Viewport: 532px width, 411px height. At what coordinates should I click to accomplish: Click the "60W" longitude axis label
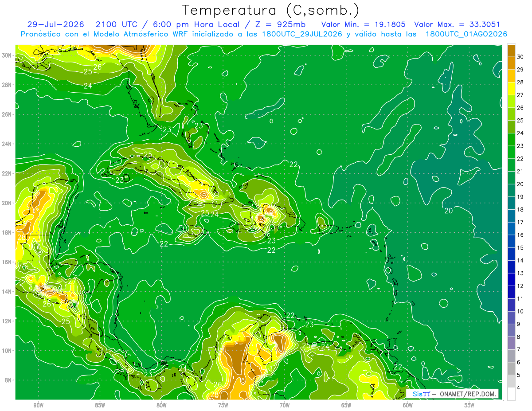[x=408, y=405]
